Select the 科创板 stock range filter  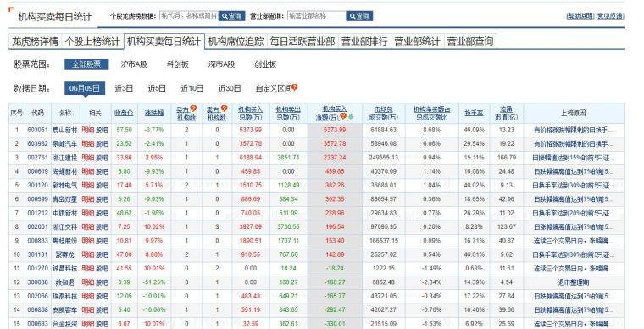tap(177, 64)
